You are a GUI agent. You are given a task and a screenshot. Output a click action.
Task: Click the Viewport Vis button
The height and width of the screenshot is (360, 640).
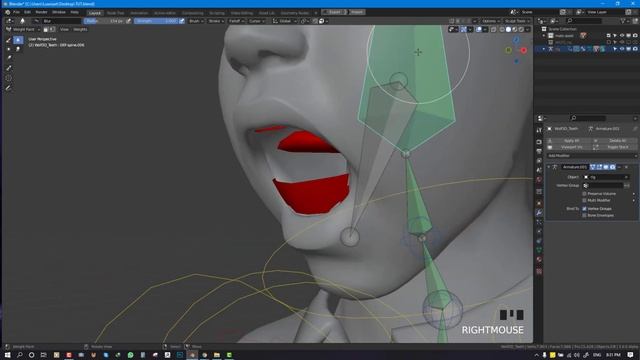pyautogui.click(x=570, y=147)
